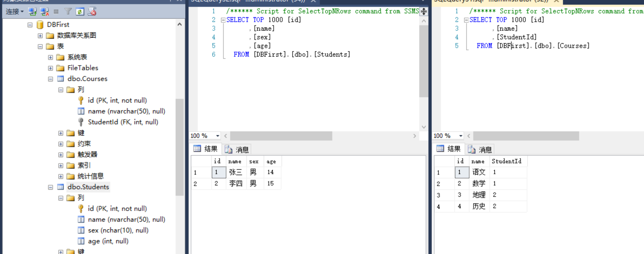Image resolution: width=644 pixels, height=254 pixels.
Task: Click the Disconnect server icon
Action: tap(45, 12)
